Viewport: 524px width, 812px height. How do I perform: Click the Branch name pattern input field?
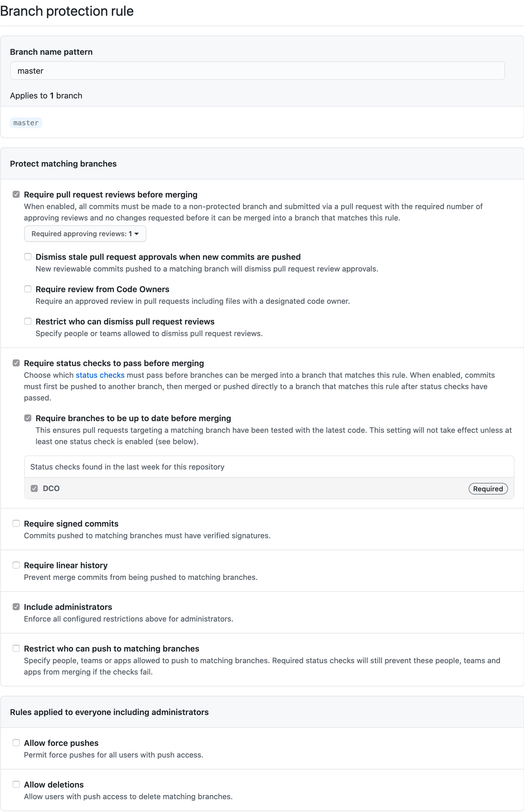(257, 71)
